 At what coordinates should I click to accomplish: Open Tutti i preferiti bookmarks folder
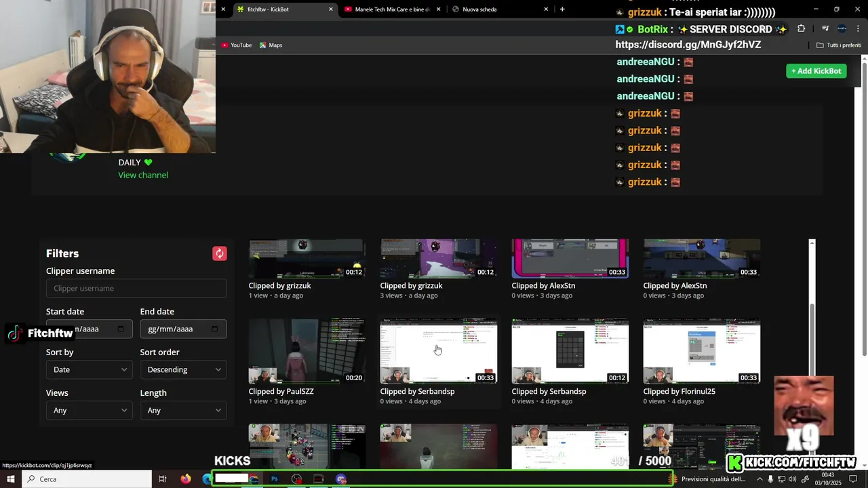click(x=839, y=45)
